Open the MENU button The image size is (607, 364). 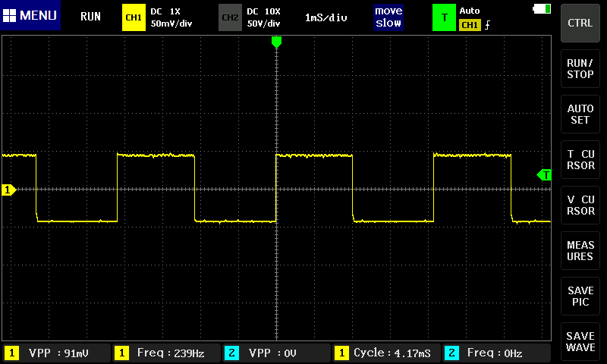[30, 15]
